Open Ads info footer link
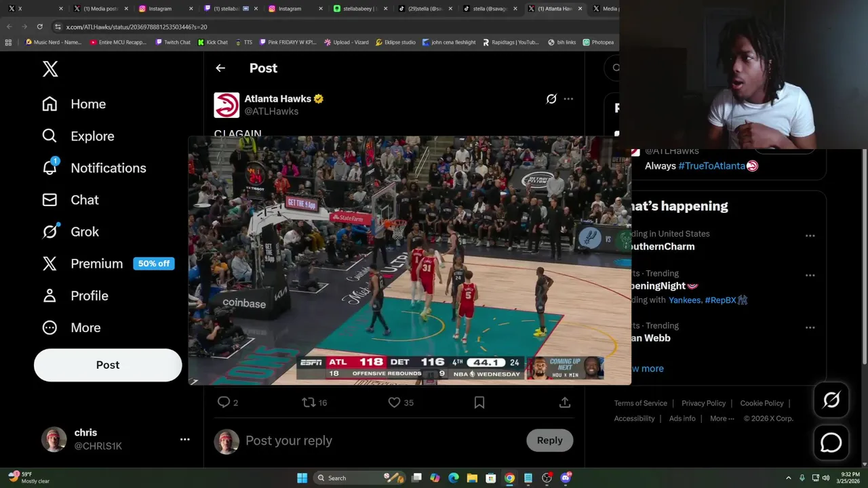The height and width of the screenshot is (488, 868). pos(682,418)
